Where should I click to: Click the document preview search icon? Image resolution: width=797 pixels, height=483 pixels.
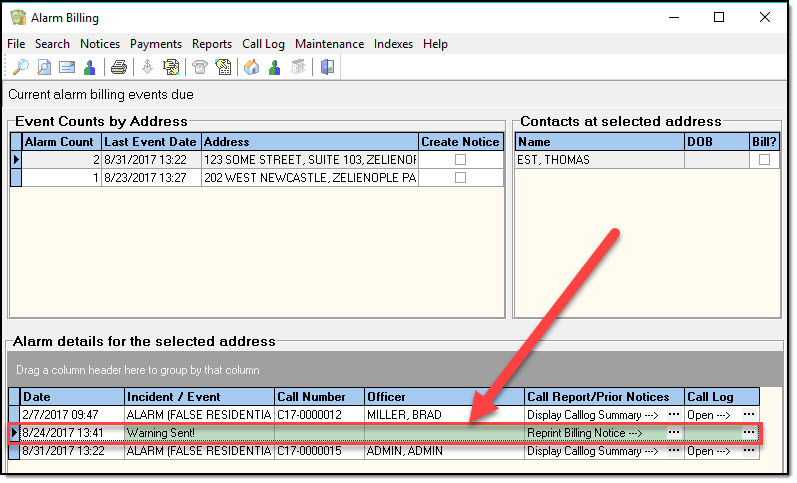(x=44, y=68)
